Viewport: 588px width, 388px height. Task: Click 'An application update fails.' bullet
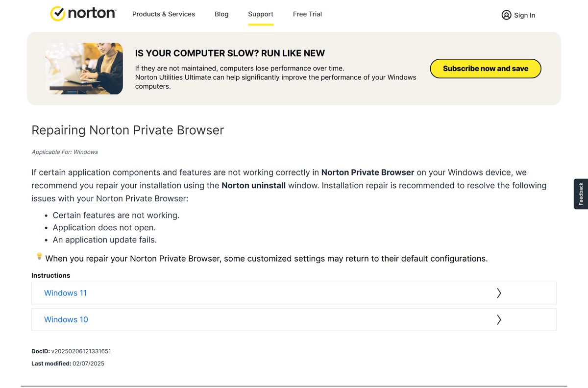click(x=105, y=240)
